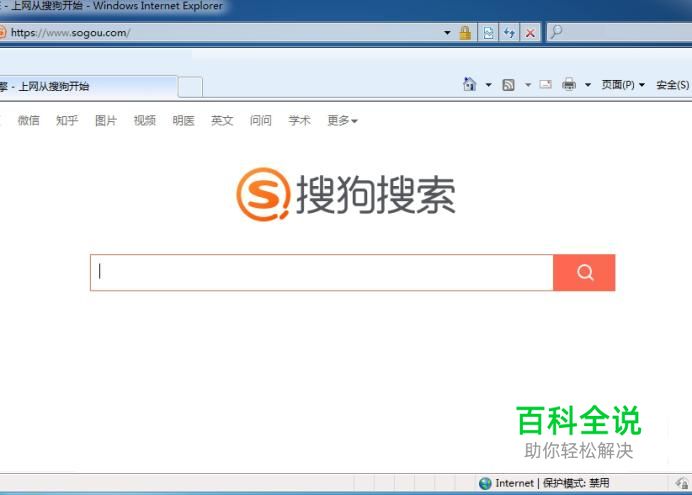Click the red stop loading icon
Screen dimensions: 692x495
coord(530,33)
